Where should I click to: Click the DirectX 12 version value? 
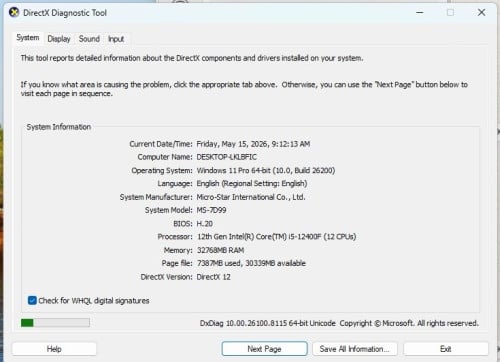(x=213, y=277)
